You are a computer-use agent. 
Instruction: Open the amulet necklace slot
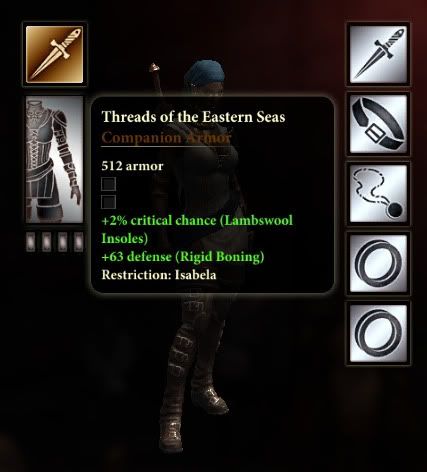coord(379,194)
